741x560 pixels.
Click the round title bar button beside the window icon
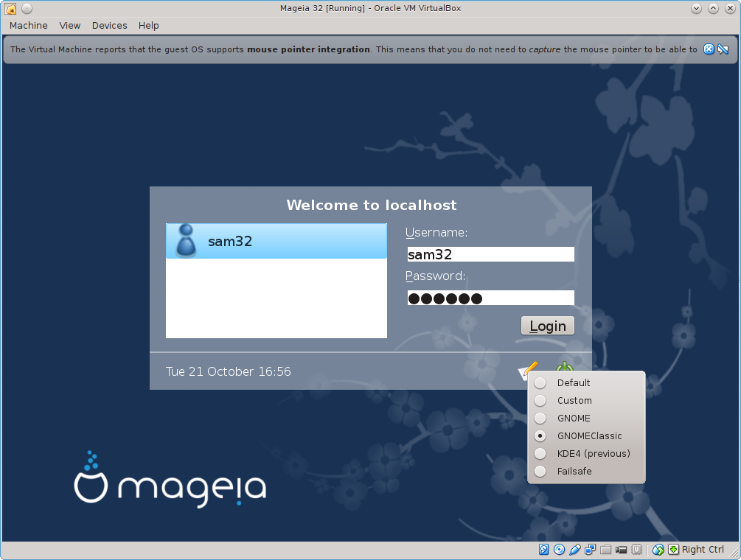click(27, 9)
